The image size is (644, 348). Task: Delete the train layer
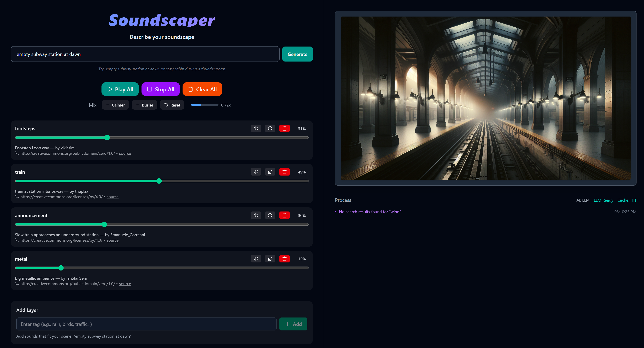tap(284, 172)
